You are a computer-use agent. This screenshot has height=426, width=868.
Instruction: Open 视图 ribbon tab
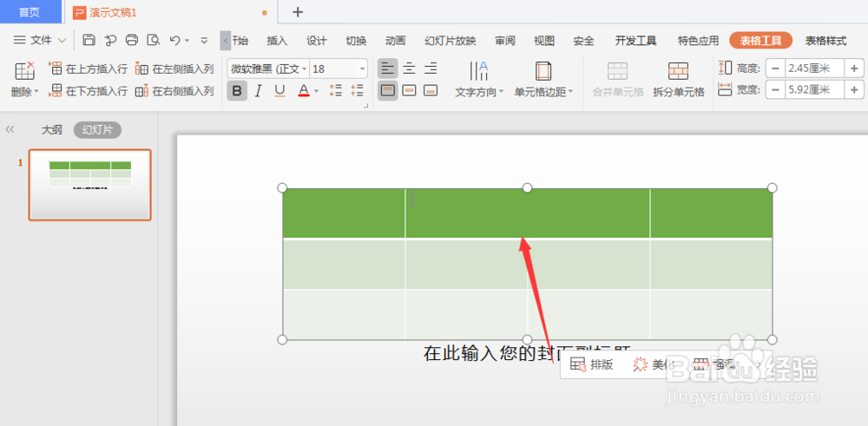544,41
